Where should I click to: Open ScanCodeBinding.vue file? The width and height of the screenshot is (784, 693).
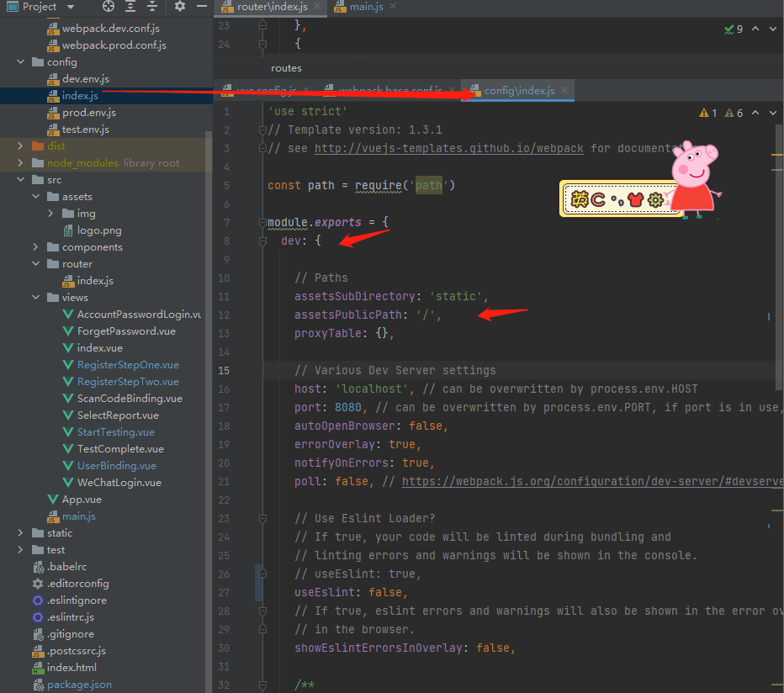tap(130, 399)
